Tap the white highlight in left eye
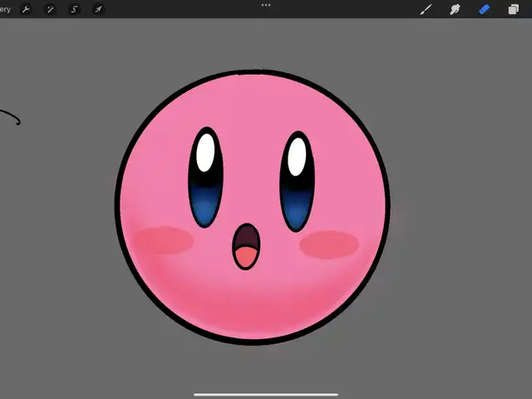This screenshot has width=532, height=399. click(x=206, y=153)
